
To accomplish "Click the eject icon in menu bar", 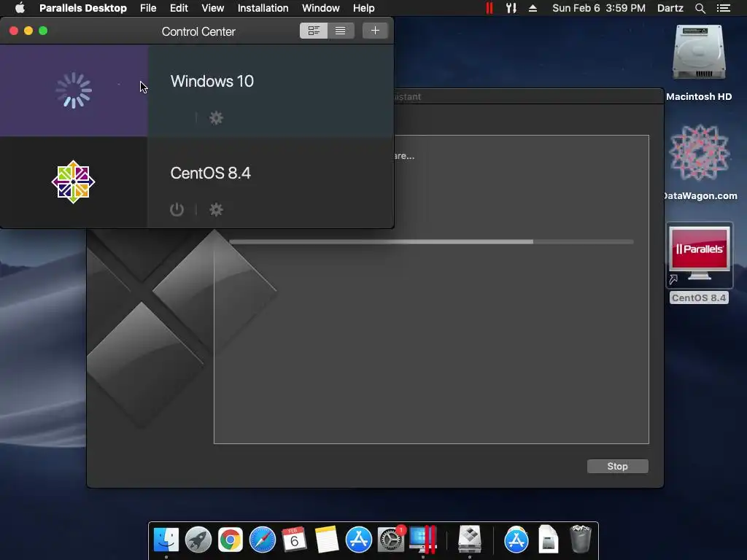I will pyautogui.click(x=533, y=8).
